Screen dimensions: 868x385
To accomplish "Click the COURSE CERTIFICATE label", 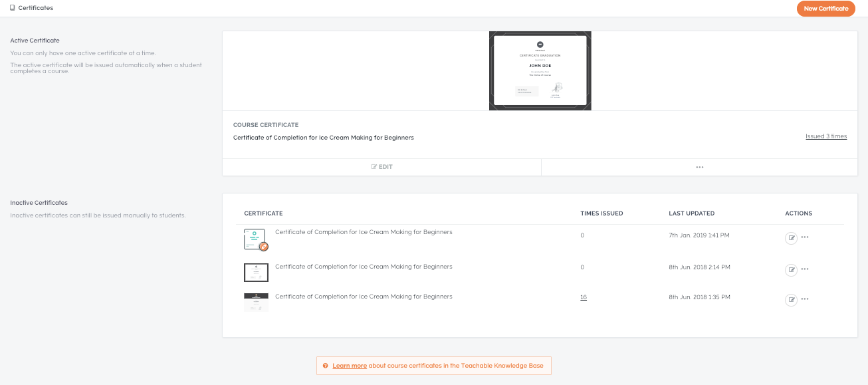I will [x=266, y=125].
